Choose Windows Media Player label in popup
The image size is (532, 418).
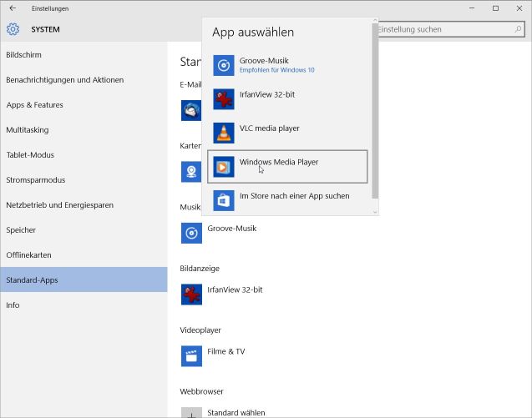click(x=279, y=162)
